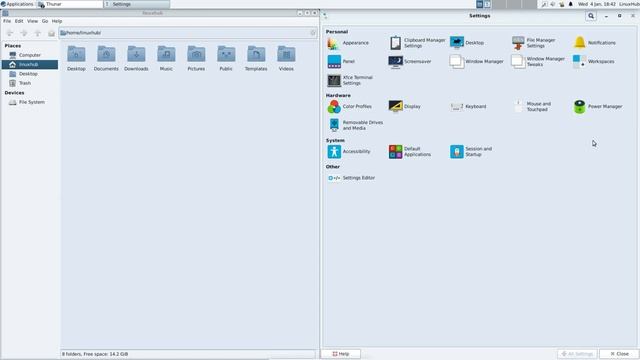This screenshot has height=360, width=640.
Task: Open the Go menu in Thunar
Action: coord(45,21)
